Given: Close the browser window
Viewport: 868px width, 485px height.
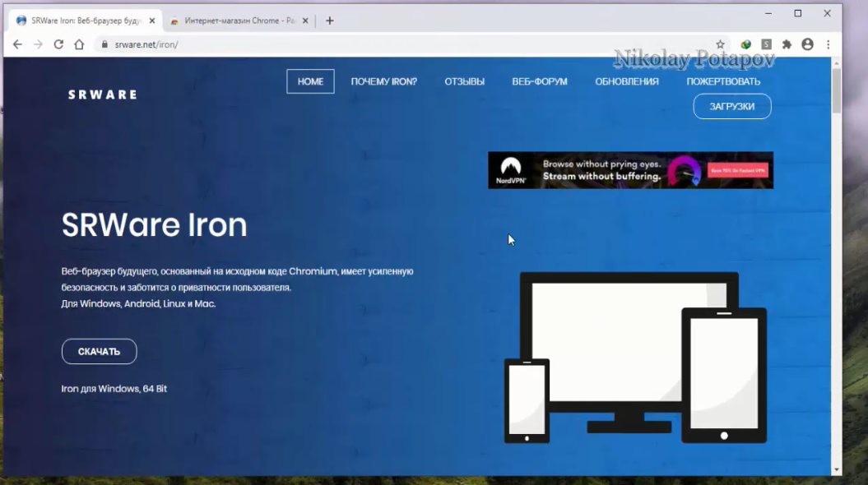Looking at the screenshot, I should (827, 13).
